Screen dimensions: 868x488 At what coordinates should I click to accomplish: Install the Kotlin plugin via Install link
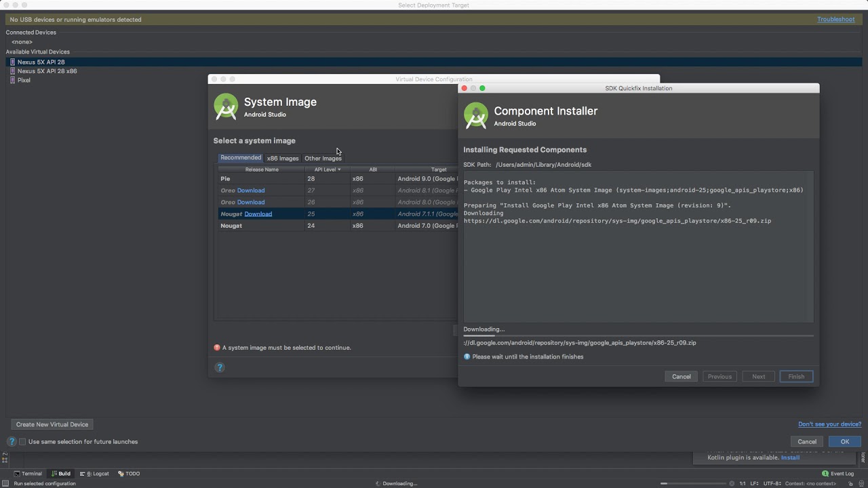[790, 457]
